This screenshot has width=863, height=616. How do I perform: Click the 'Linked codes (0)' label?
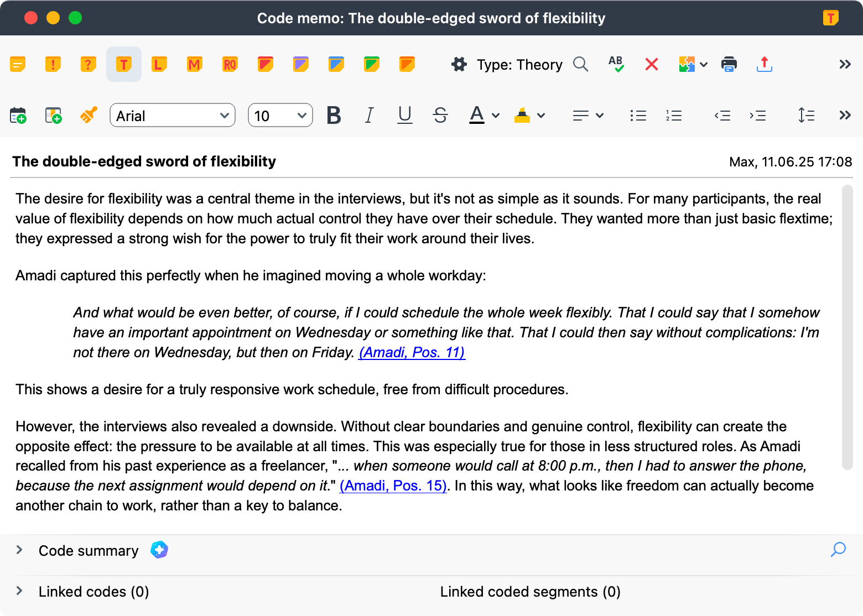93,592
